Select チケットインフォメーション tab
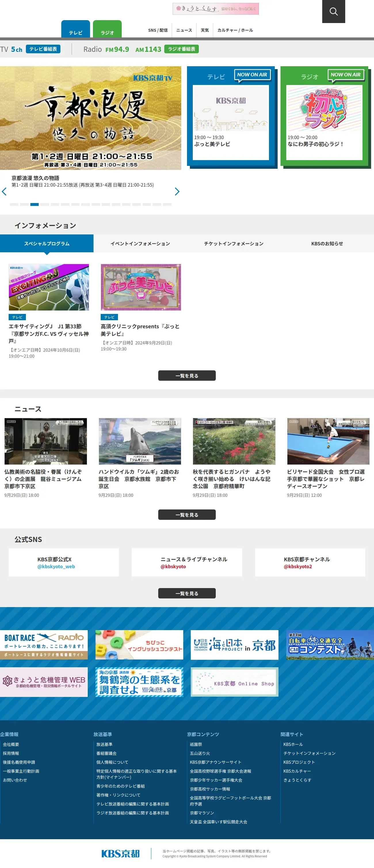 (234, 243)
